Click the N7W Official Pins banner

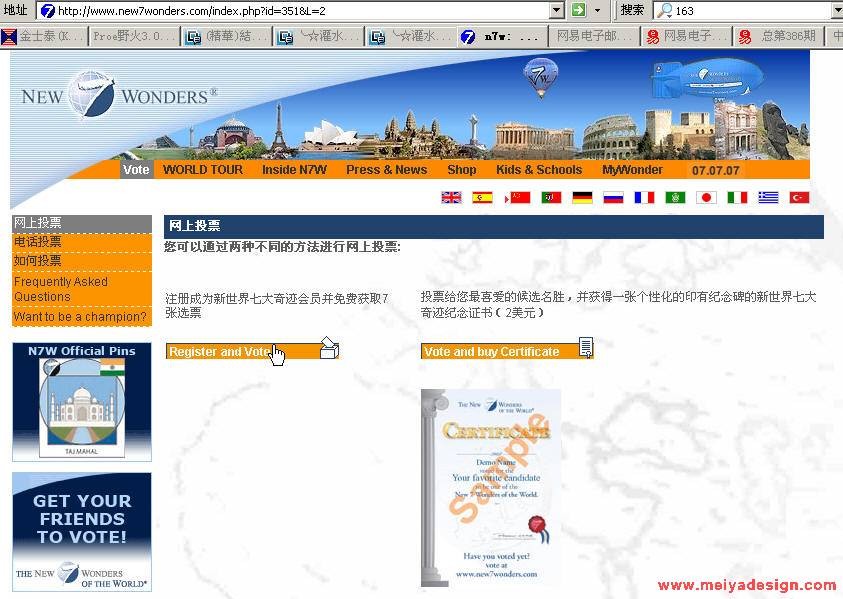(x=82, y=402)
